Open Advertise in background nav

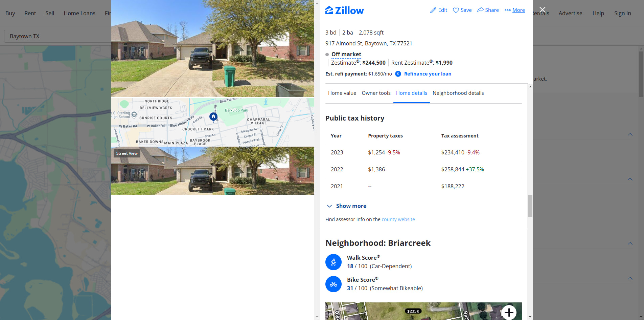[570, 13]
